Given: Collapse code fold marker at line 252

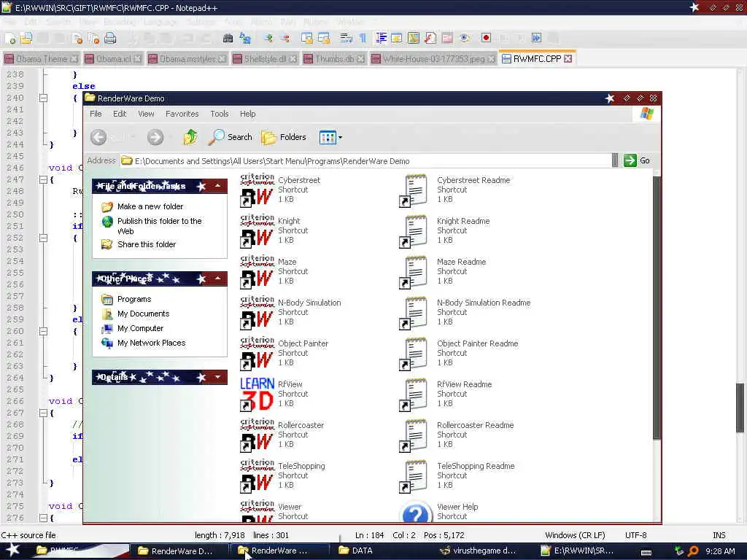Looking at the screenshot, I should (x=43, y=238).
